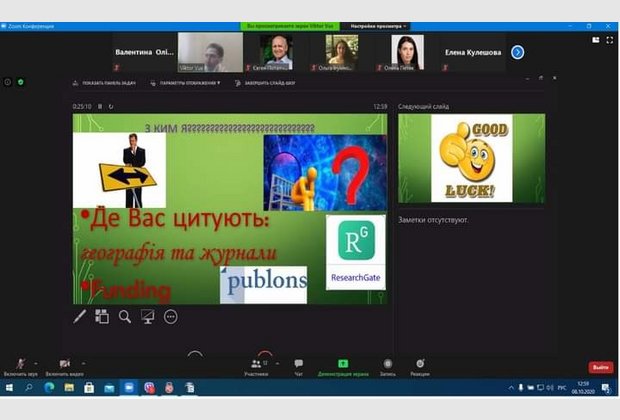The height and width of the screenshot is (420, 620).
Task: Click system tray volume icon
Action: (550, 388)
